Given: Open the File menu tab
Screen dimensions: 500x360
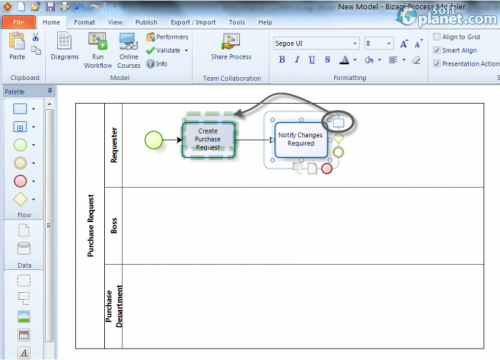Looking at the screenshot, I should pos(19,22).
